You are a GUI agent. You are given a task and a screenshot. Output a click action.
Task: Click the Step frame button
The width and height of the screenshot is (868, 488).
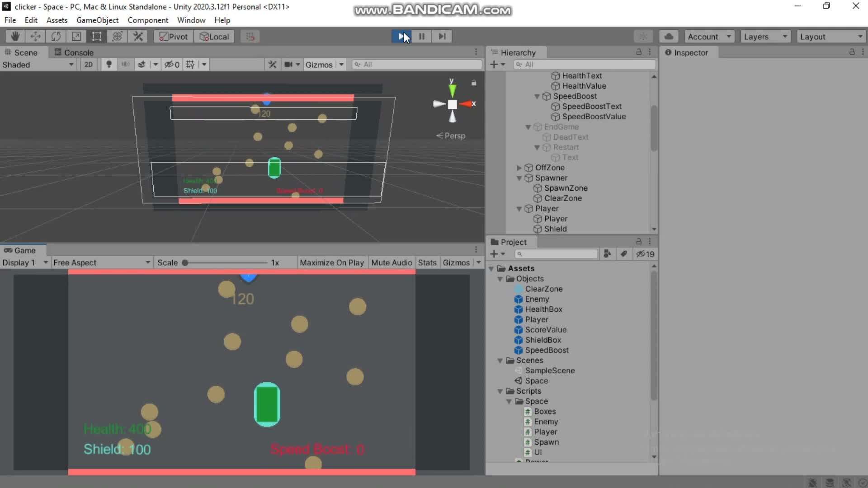[x=442, y=37]
